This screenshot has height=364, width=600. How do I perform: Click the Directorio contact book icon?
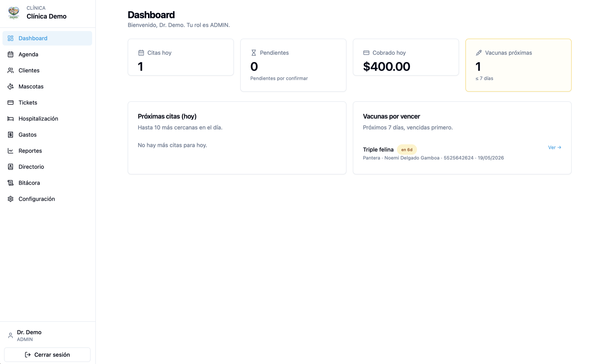[11, 167]
